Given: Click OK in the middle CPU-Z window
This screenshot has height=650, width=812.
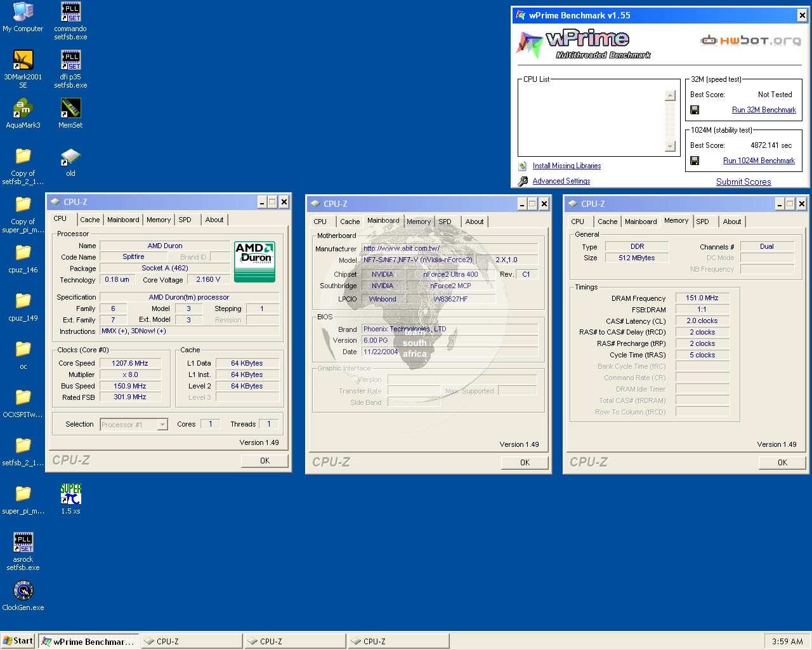Looking at the screenshot, I should click(x=525, y=463).
